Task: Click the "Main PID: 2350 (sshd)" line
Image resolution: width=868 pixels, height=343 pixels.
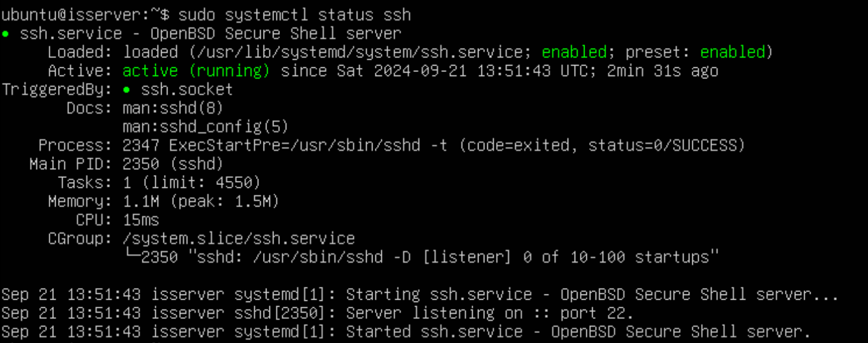Action: pos(126,164)
